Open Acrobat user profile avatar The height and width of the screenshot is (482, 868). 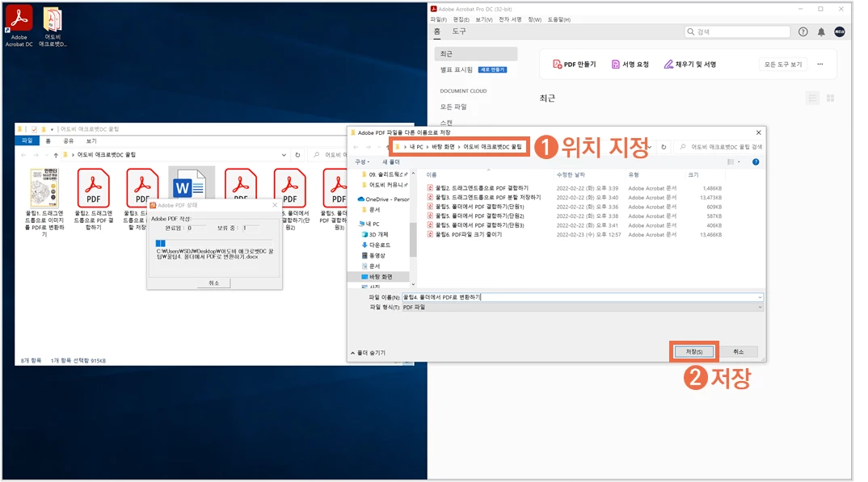point(839,32)
